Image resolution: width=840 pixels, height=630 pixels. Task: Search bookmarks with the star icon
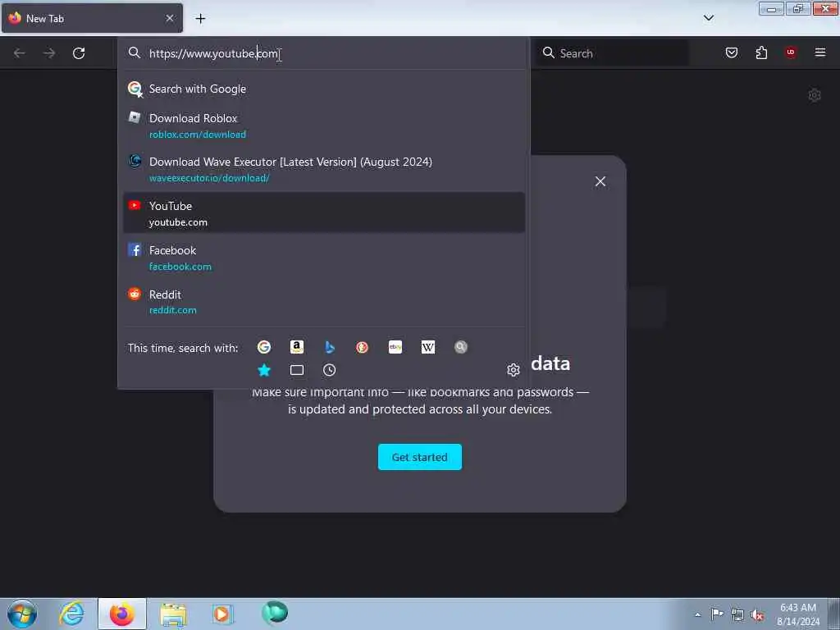point(264,370)
